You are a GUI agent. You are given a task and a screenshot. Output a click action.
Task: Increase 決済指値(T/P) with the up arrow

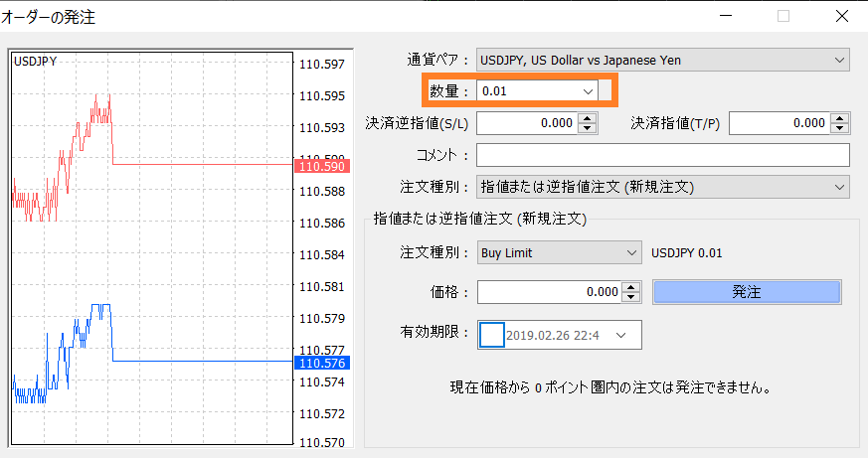click(x=840, y=118)
